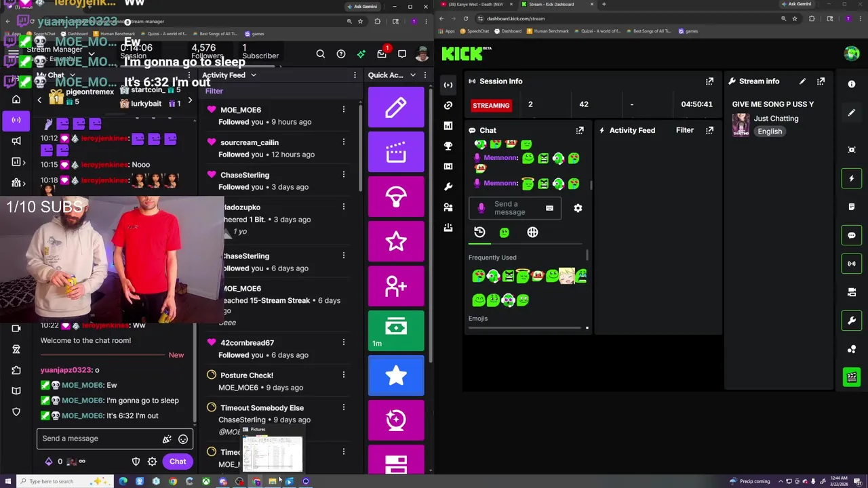Toggle the green clapperboard button in Kick sidebar
Screen dimensions: 868x488
pyautogui.click(x=852, y=377)
